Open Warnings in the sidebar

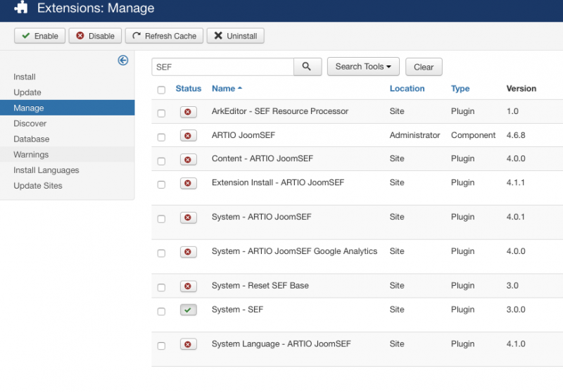tap(67, 154)
